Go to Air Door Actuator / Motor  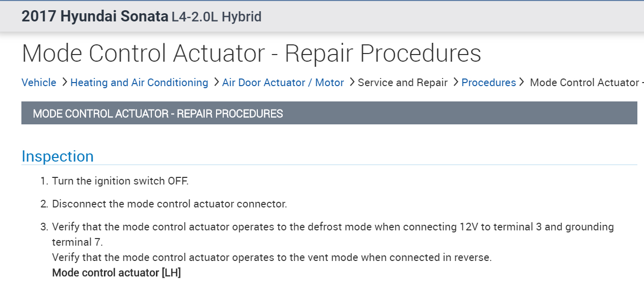[x=283, y=83]
